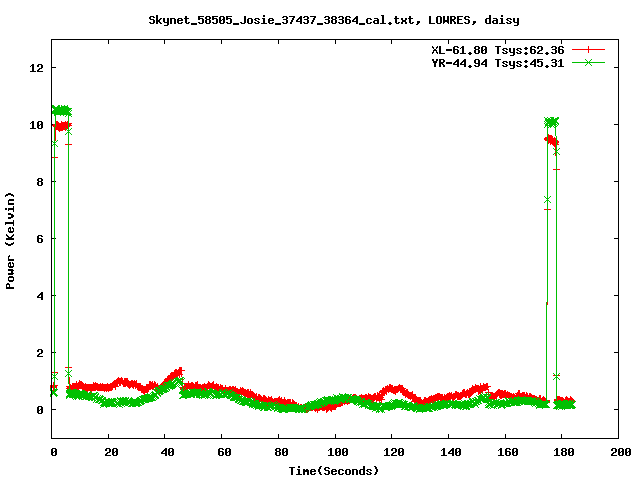The width and height of the screenshot is (640, 480).
Task: Click the x-axis tick label 140
Action: 451,452
